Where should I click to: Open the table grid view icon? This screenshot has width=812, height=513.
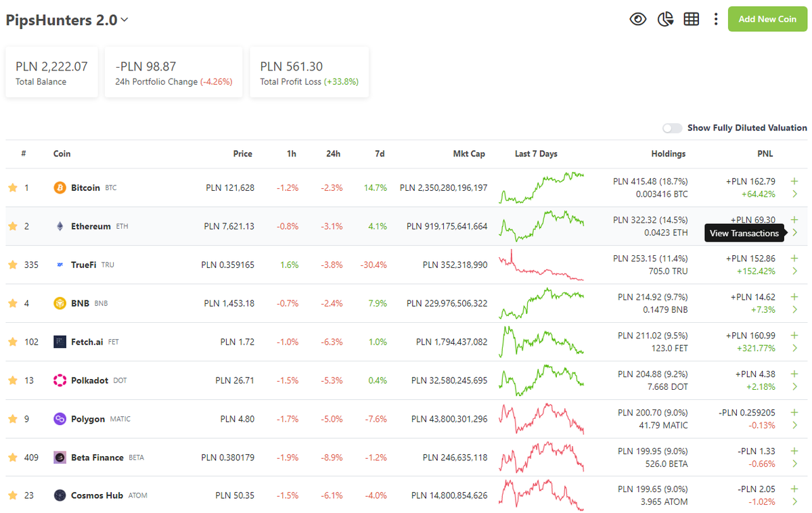click(691, 19)
